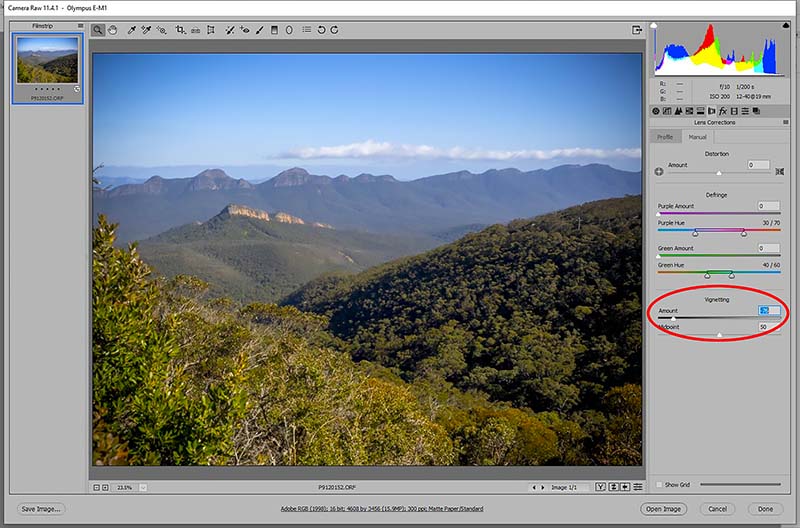Open the HSL Adjustments panel icon
Viewport: 800px width, 528px height.
689,111
